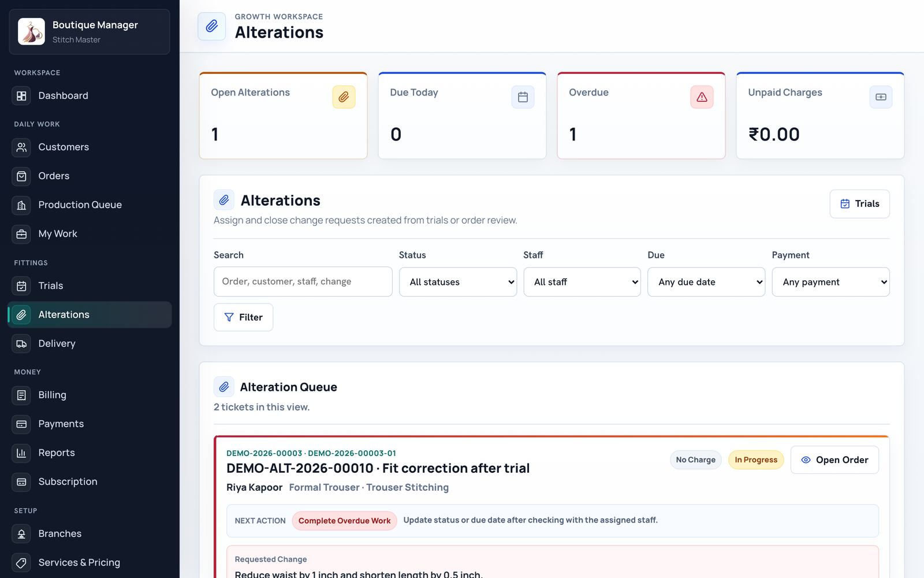Select My Work in the sidebar

point(90,234)
